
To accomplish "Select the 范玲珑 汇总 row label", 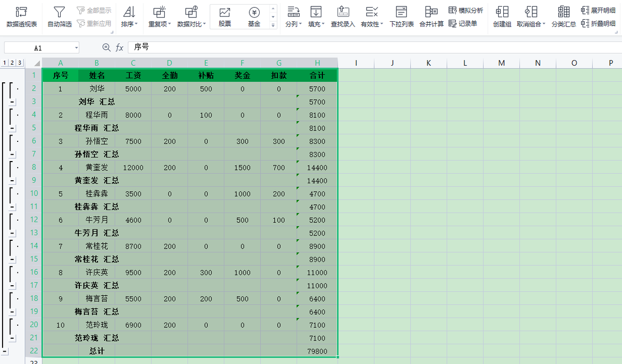I will click(x=97, y=338).
